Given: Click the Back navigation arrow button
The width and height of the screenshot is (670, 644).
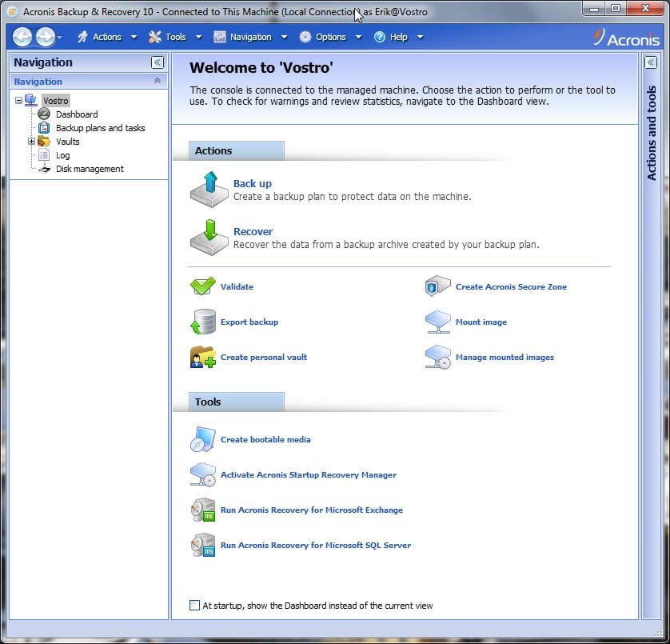Looking at the screenshot, I should (22, 37).
